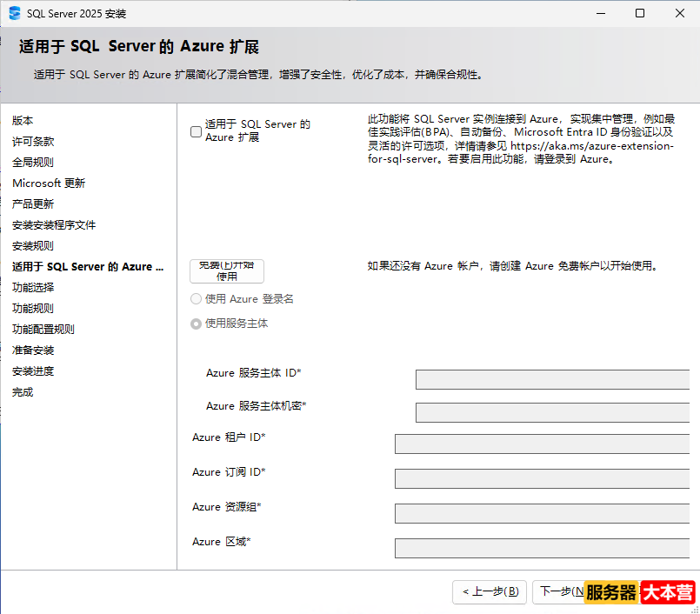The height and width of the screenshot is (614, 700).
Task: Click the 上一步(B) button
Action: coord(489,591)
